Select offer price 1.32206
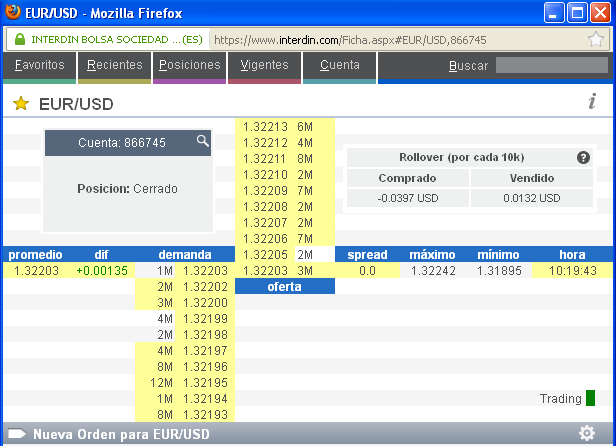The image size is (616, 446). coord(265,239)
